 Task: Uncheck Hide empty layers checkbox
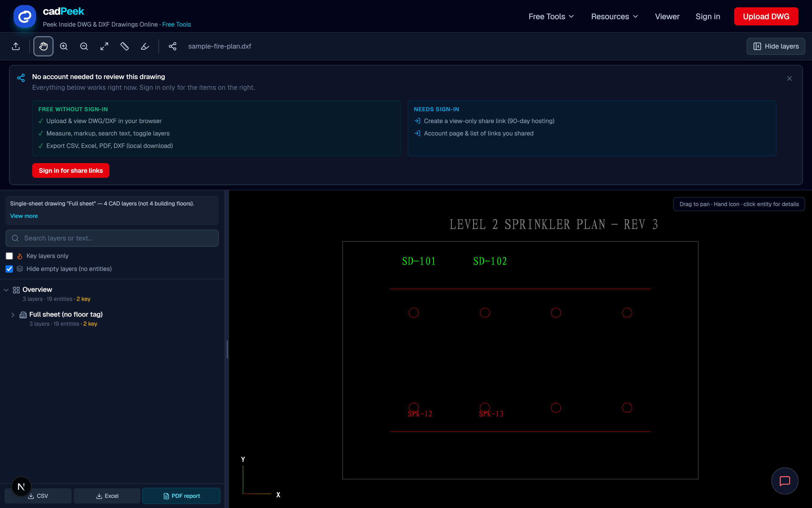click(9, 269)
